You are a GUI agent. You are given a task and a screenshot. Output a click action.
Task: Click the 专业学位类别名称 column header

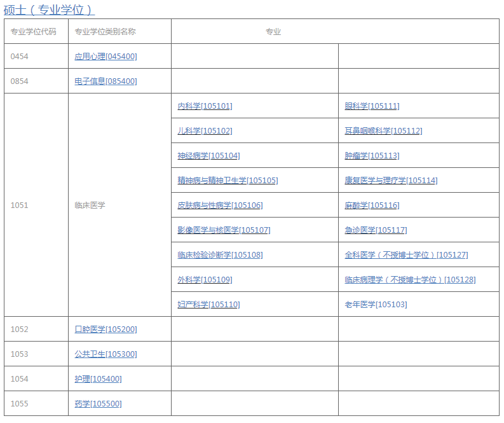(x=119, y=31)
